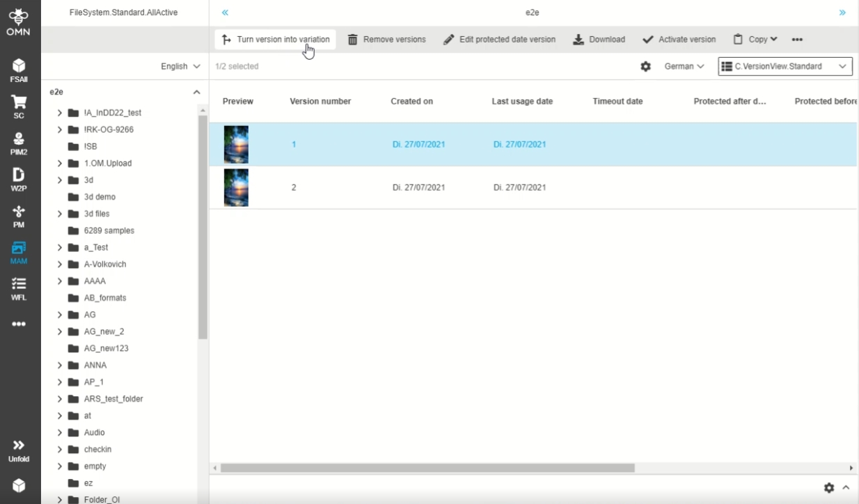
Task: Open the FSAll module in sidebar
Action: pyautogui.click(x=19, y=70)
